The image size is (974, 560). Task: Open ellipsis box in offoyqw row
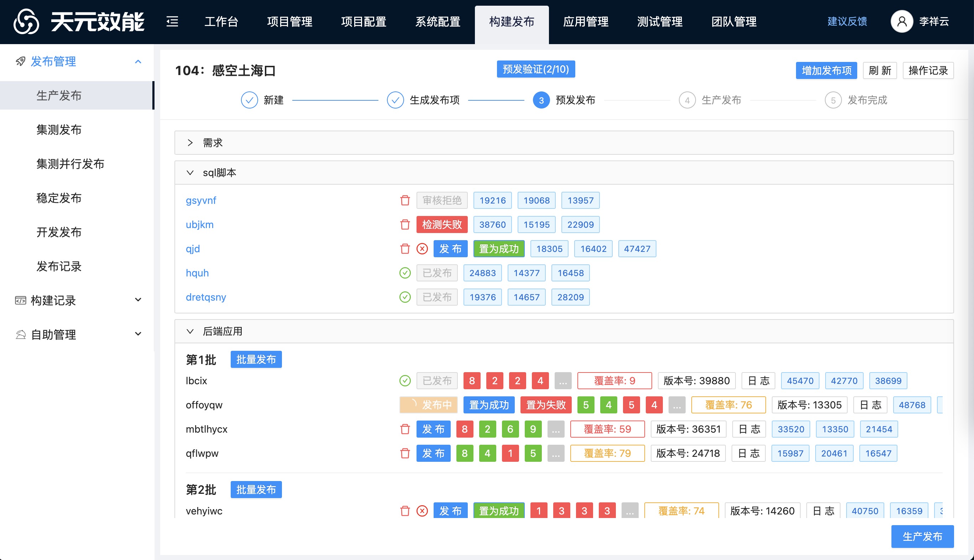point(676,405)
